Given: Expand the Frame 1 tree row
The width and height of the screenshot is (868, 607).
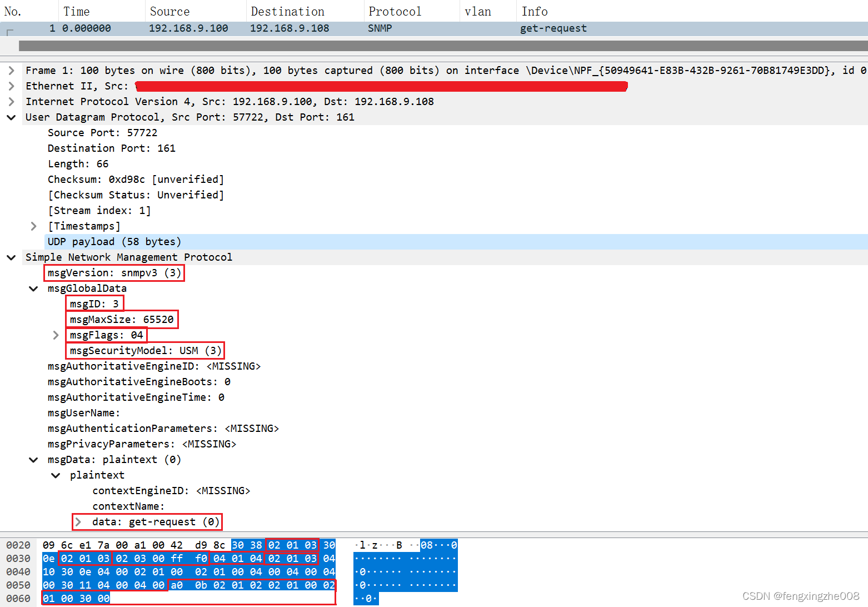Looking at the screenshot, I should click(11, 71).
